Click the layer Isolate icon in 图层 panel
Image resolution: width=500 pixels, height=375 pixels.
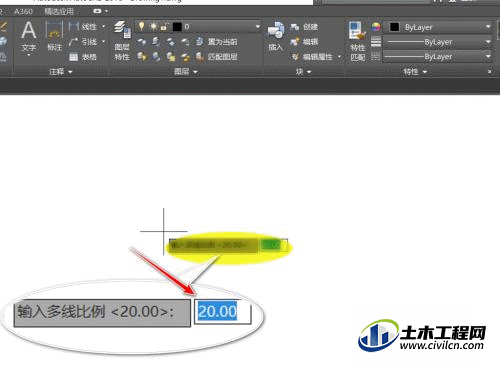click(x=156, y=42)
